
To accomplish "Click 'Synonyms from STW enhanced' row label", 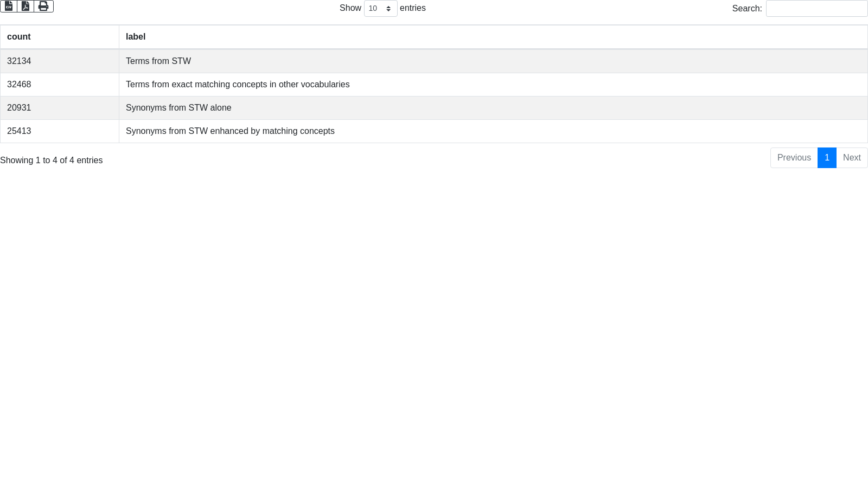I will pos(230,131).
